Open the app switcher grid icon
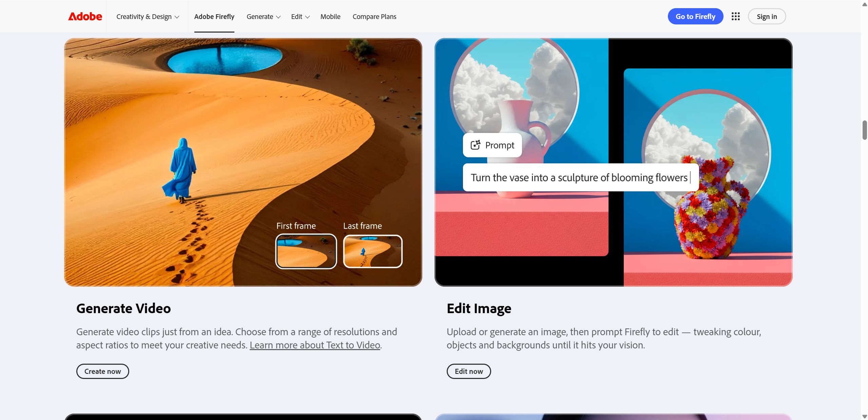The image size is (868, 420). coord(735,16)
